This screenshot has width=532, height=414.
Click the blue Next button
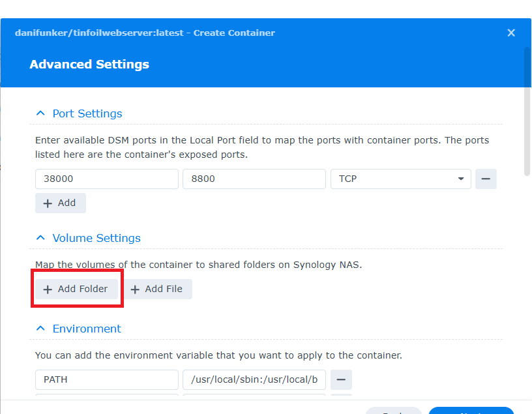pos(471,411)
